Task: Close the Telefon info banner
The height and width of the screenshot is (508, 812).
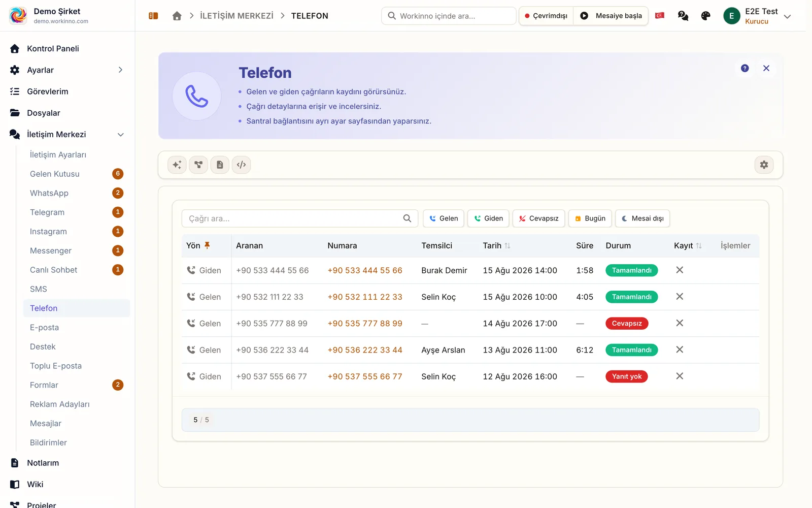Action: coord(766,68)
